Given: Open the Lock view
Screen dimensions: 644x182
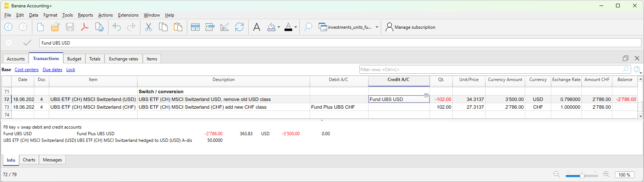Looking at the screenshot, I should [x=71, y=70].
